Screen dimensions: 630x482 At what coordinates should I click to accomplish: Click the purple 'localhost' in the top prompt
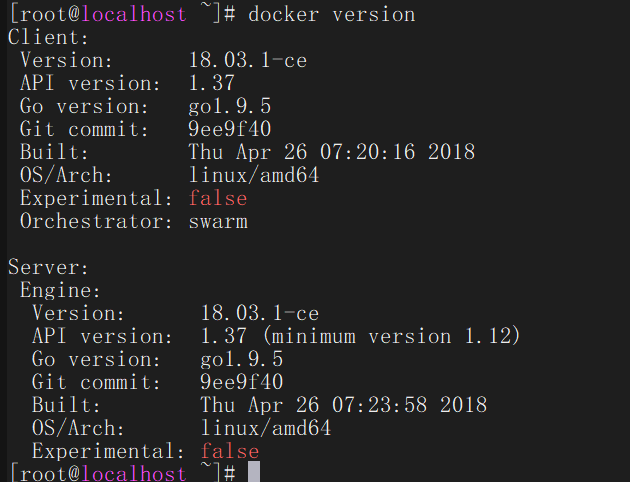tap(134, 15)
